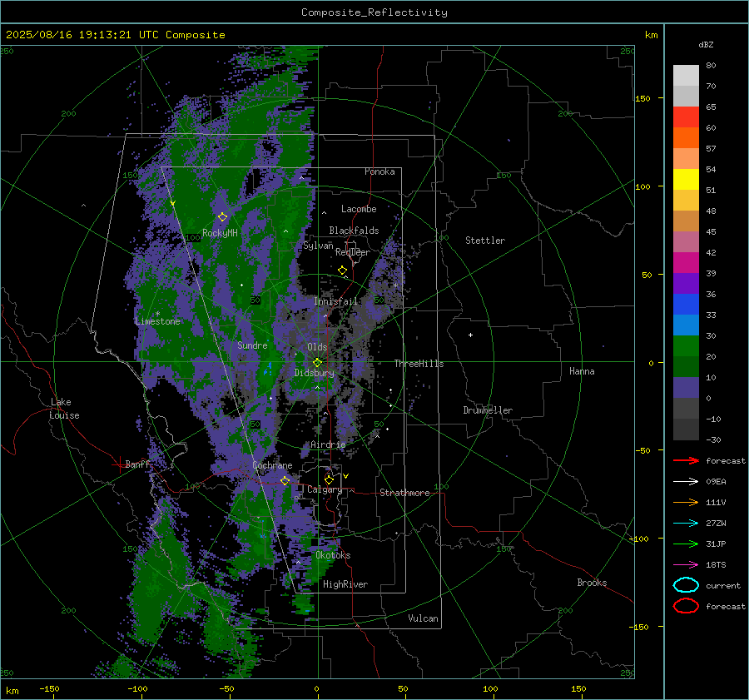Select the yellow 51-54 dBZ swatch
749x700 pixels.
coord(686,180)
